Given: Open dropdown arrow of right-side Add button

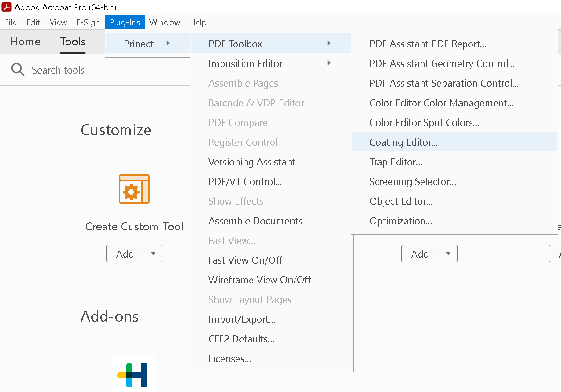Looking at the screenshot, I should tap(449, 253).
